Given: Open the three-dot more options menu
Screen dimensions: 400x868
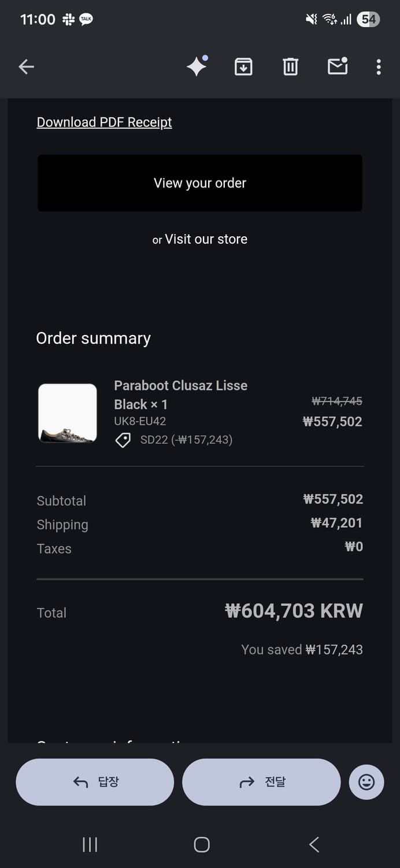Looking at the screenshot, I should (x=379, y=67).
